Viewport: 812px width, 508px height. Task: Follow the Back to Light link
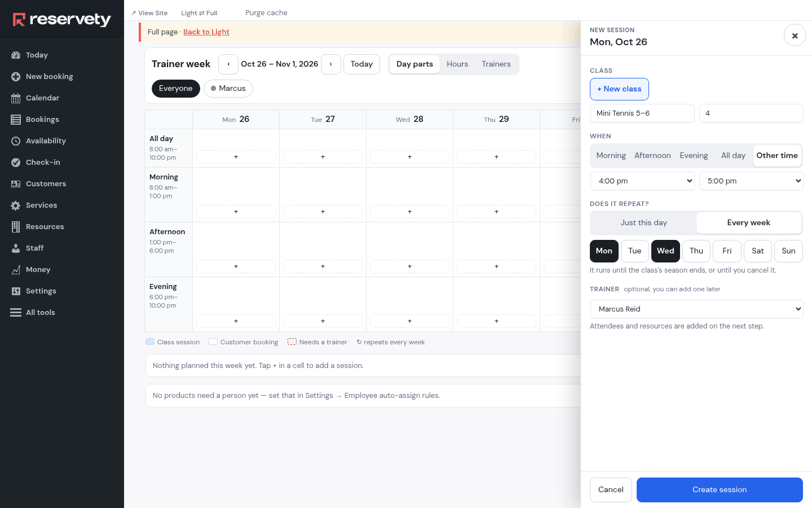[x=206, y=32]
